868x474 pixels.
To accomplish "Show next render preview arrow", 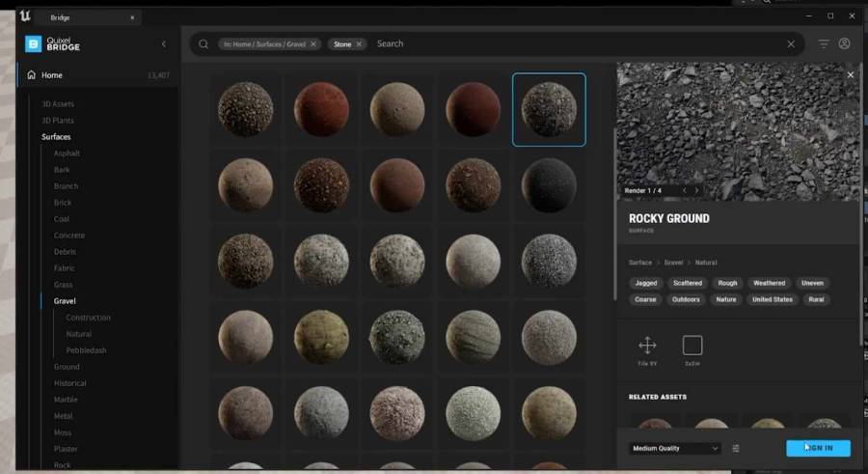I will (696, 190).
